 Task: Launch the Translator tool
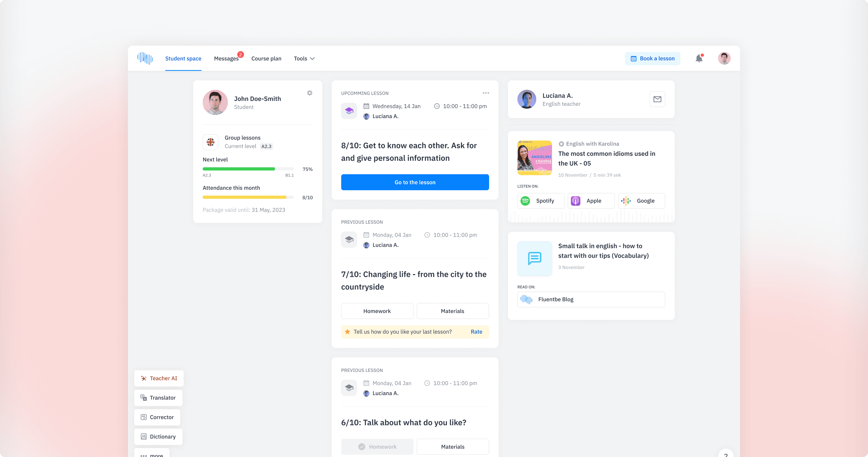tap(158, 398)
